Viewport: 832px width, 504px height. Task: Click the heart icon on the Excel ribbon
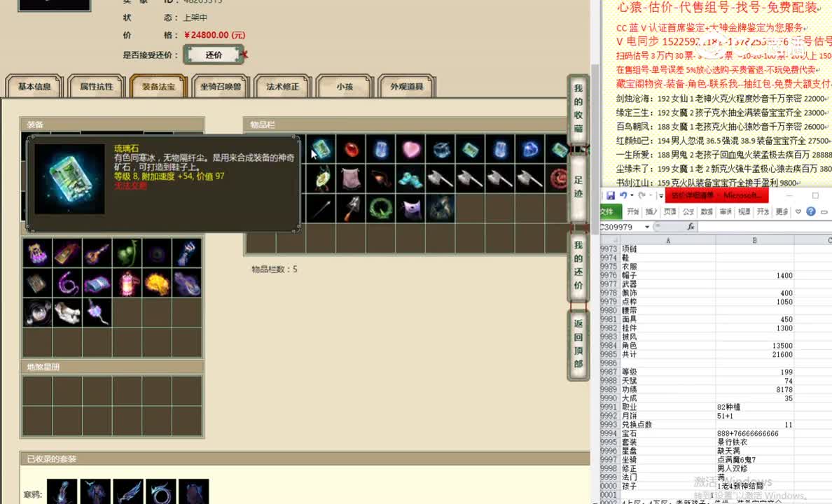click(798, 211)
